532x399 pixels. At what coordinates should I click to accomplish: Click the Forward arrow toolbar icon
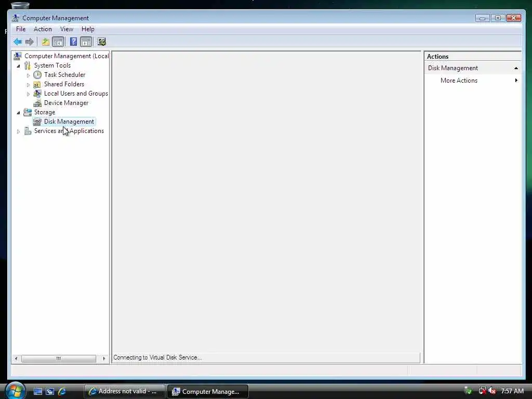tap(30, 42)
